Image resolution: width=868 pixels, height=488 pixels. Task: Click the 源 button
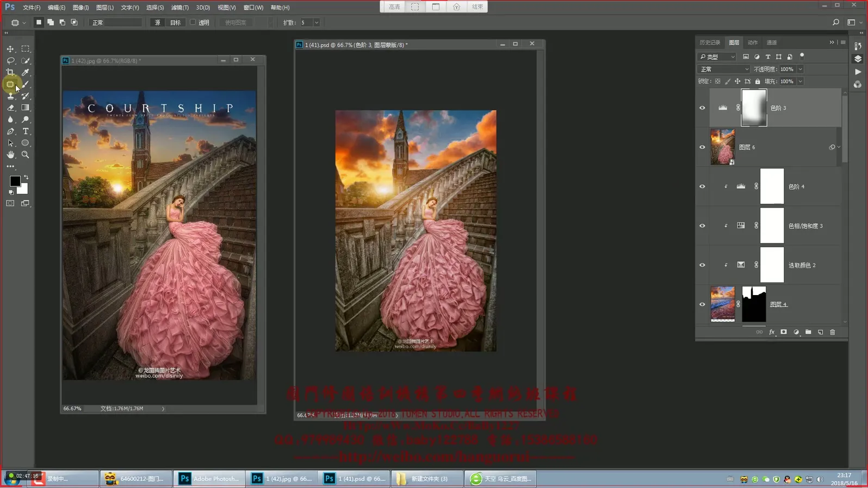point(158,23)
